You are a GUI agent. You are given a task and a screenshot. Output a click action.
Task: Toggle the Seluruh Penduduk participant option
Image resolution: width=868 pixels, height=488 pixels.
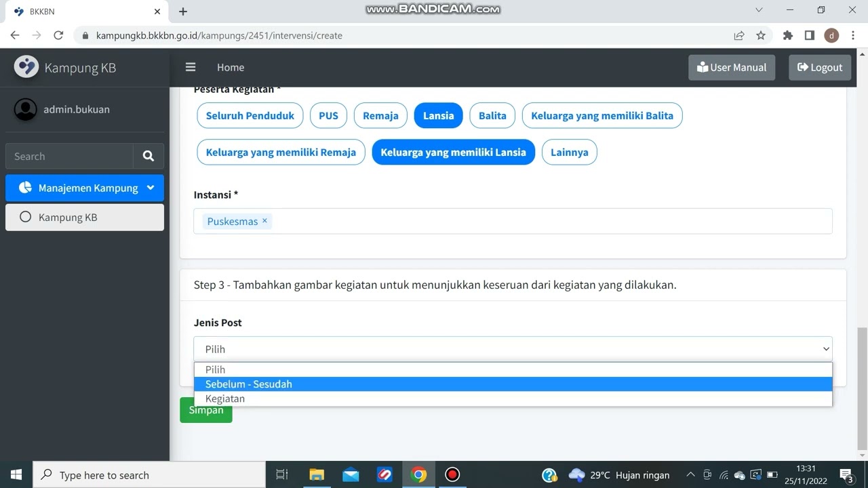[x=250, y=115]
